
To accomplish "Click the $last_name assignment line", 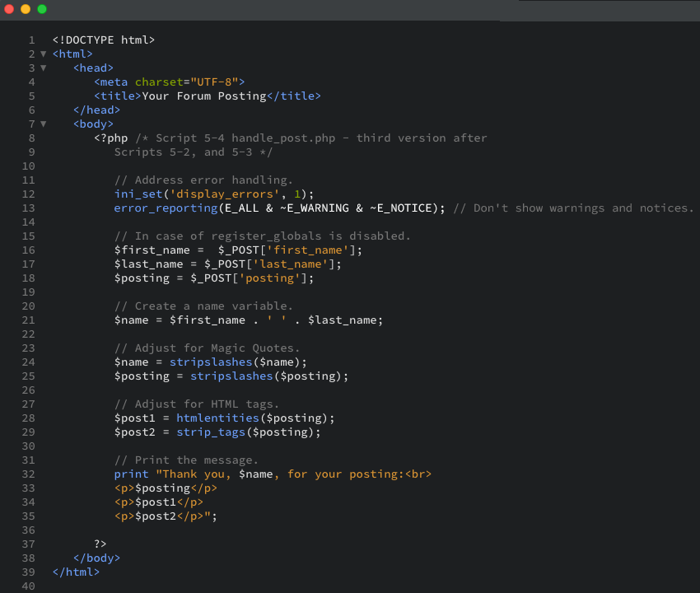I will [x=227, y=264].
